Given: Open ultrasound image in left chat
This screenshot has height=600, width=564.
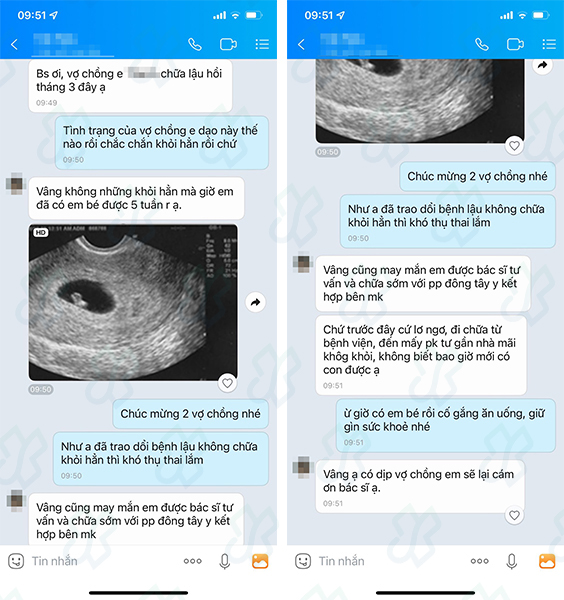Looking at the screenshot, I should 133,302.
